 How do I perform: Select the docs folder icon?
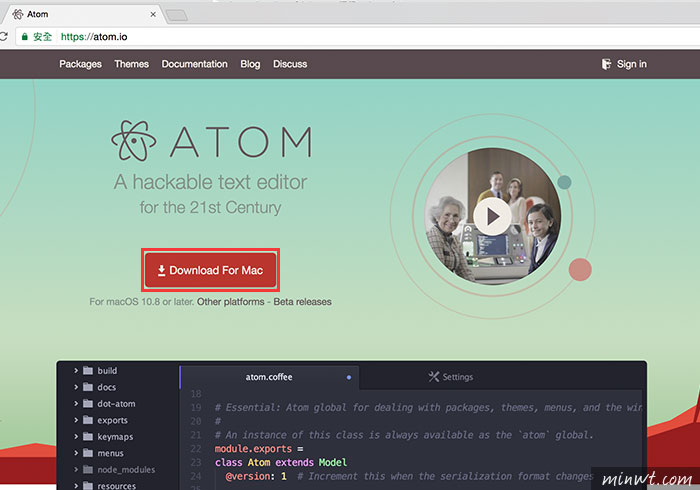click(x=88, y=387)
